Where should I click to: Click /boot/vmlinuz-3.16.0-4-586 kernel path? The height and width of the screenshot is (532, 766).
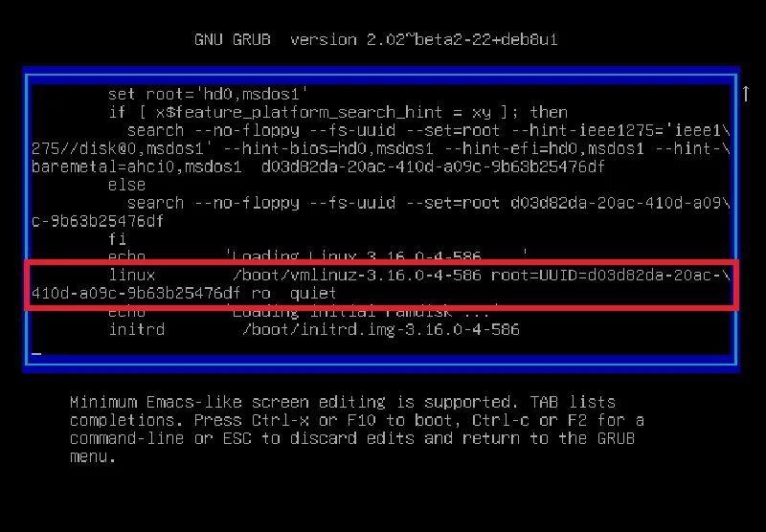[x=356, y=276]
